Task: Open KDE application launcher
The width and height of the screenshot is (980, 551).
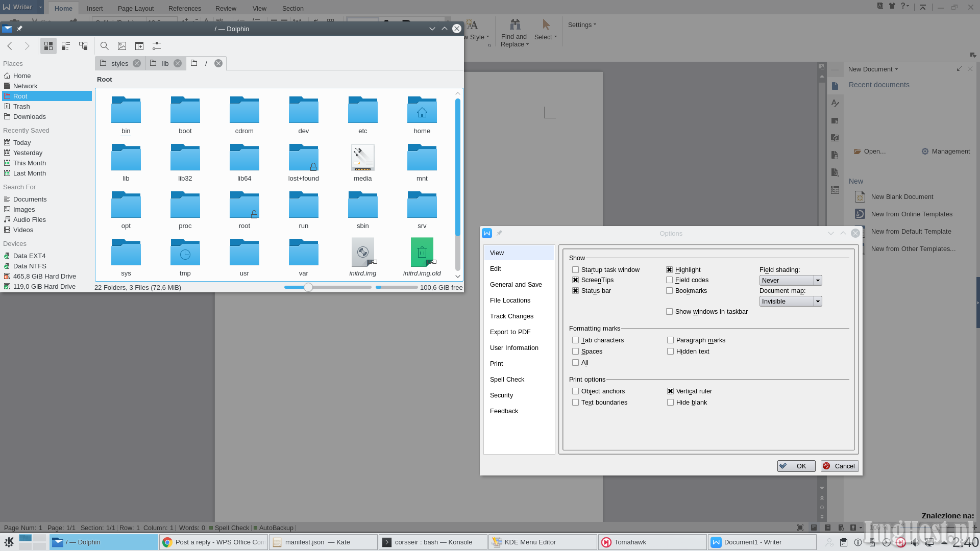Action: (9, 542)
